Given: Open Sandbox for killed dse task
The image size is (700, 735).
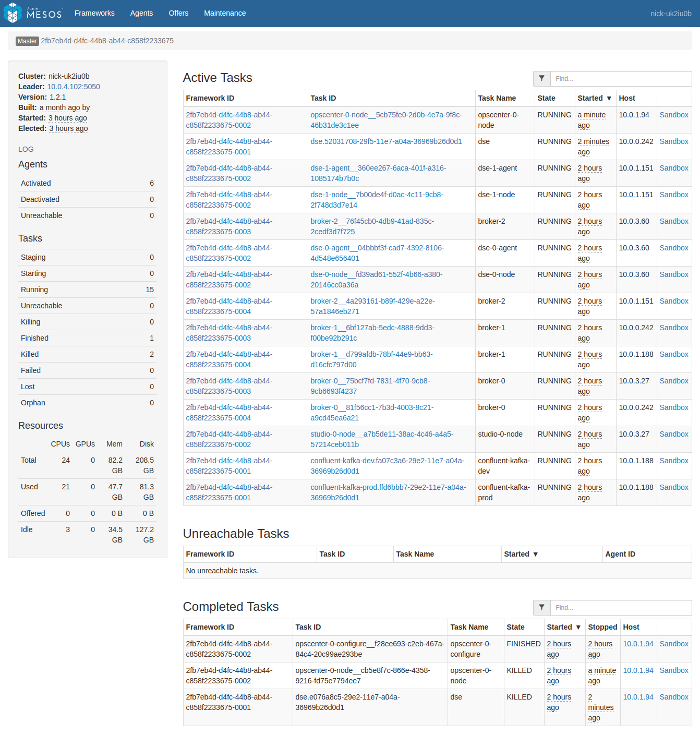Looking at the screenshot, I should (x=674, y=697).
